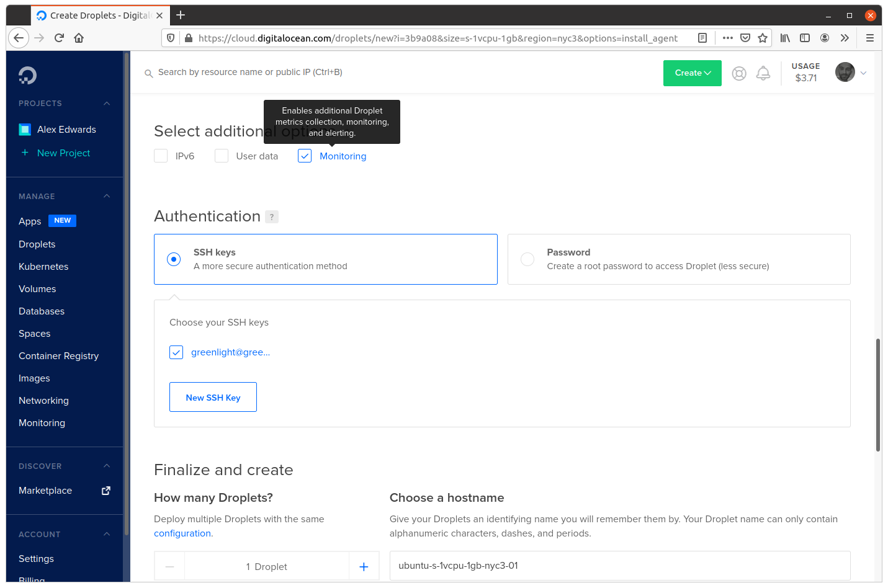Enable the IPv6 checkbox

point(161,156)
